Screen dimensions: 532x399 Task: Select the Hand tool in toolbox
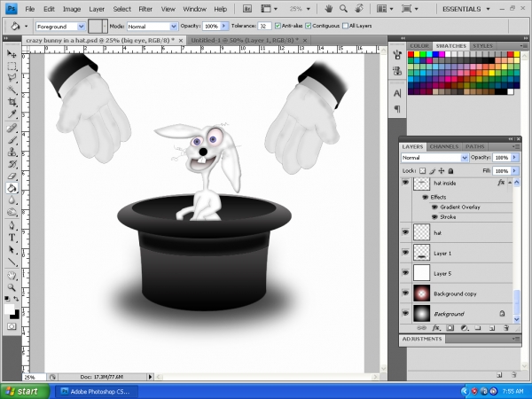tap(12, 275)
